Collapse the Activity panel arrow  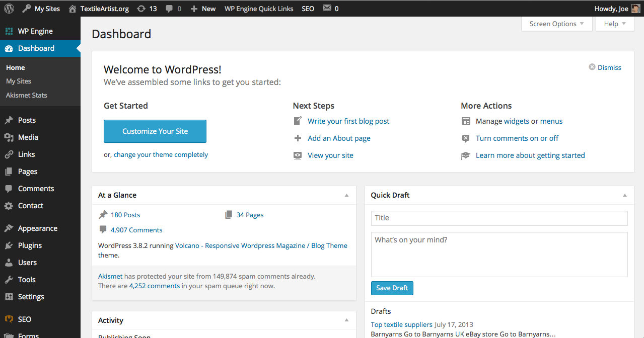346,320
